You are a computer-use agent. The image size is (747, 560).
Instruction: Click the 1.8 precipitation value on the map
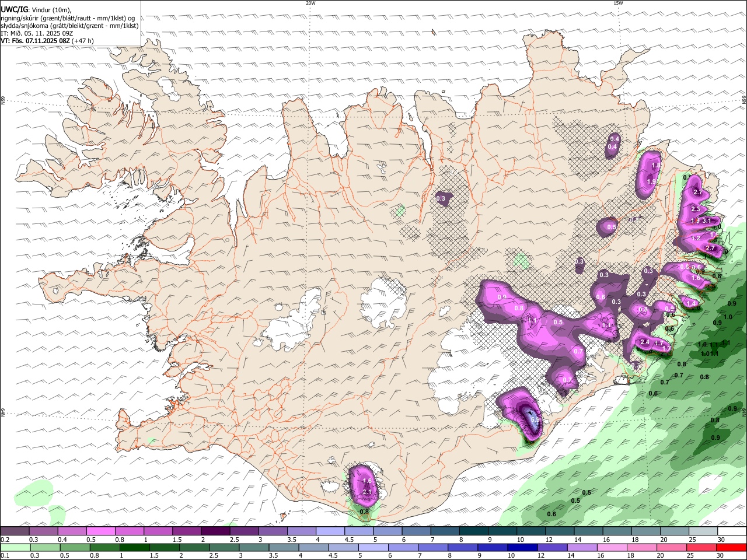tap(655, 166)
